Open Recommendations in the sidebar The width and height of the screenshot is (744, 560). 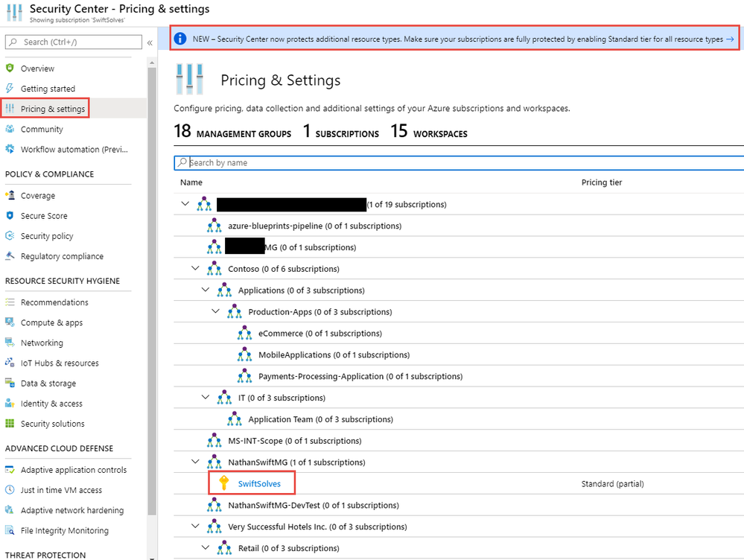tap(54, 302)
